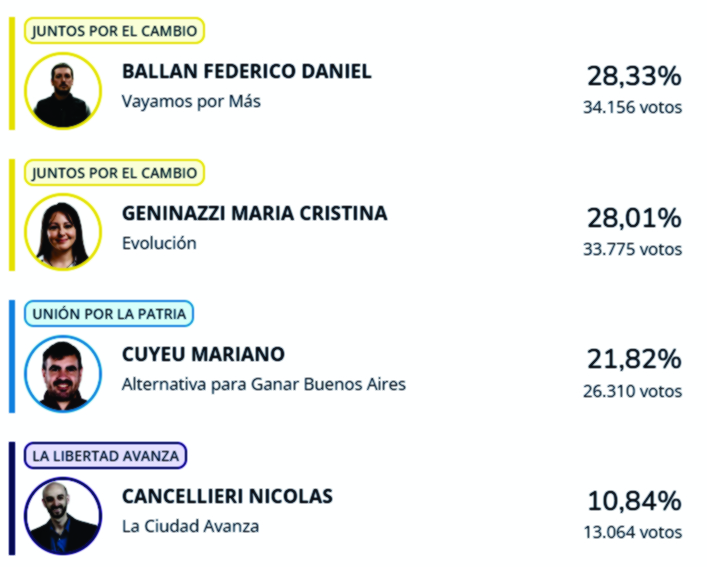This screenshot has height=567, width=707.
Task: Click the 21,82% percentage figure
Action: (x=634, y=359)
